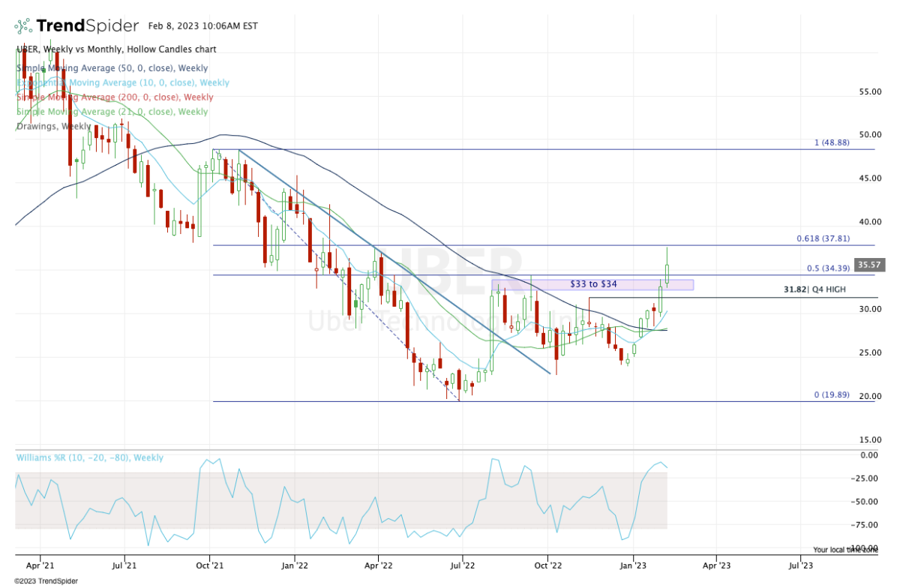Click the Williams %R indicator label
Screen dimensions: 900x588
90,457
